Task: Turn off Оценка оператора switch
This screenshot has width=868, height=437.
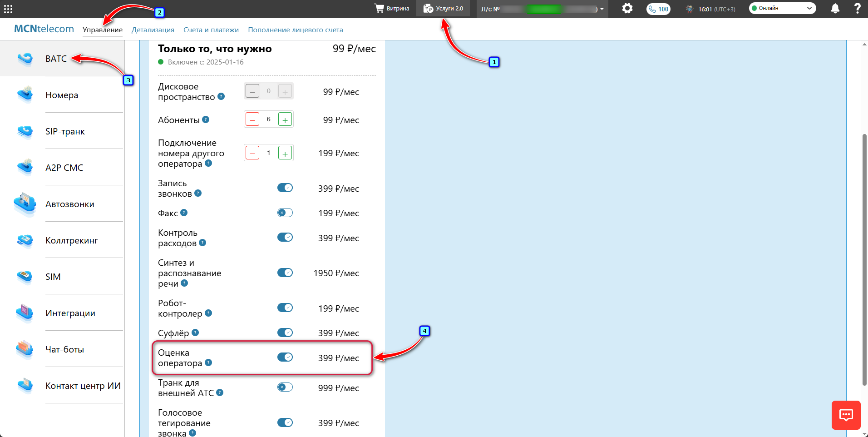Action: (285, 358)
